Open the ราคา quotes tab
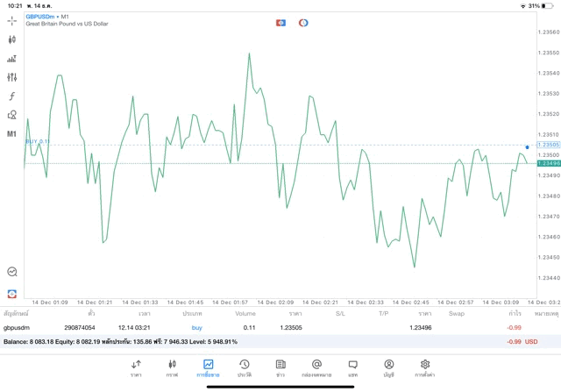 pyautogui.click(x=136, y=368)
